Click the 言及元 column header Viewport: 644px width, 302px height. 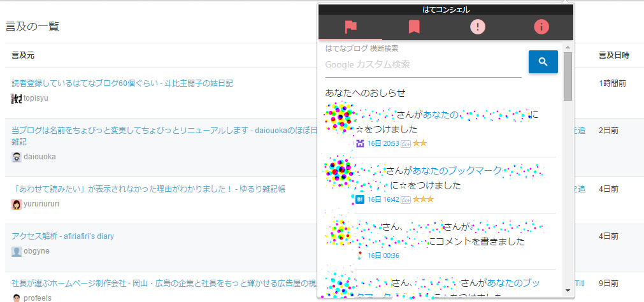(x=23, y=55)
